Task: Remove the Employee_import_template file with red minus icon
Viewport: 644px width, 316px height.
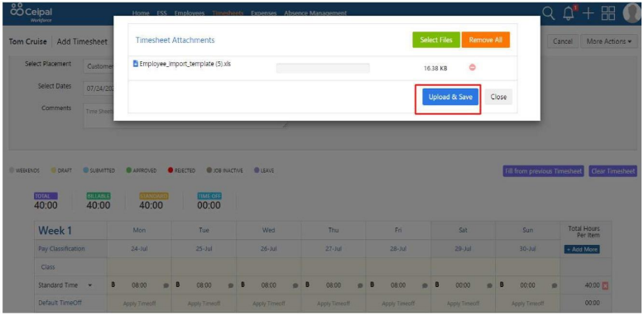Action: 473,68
